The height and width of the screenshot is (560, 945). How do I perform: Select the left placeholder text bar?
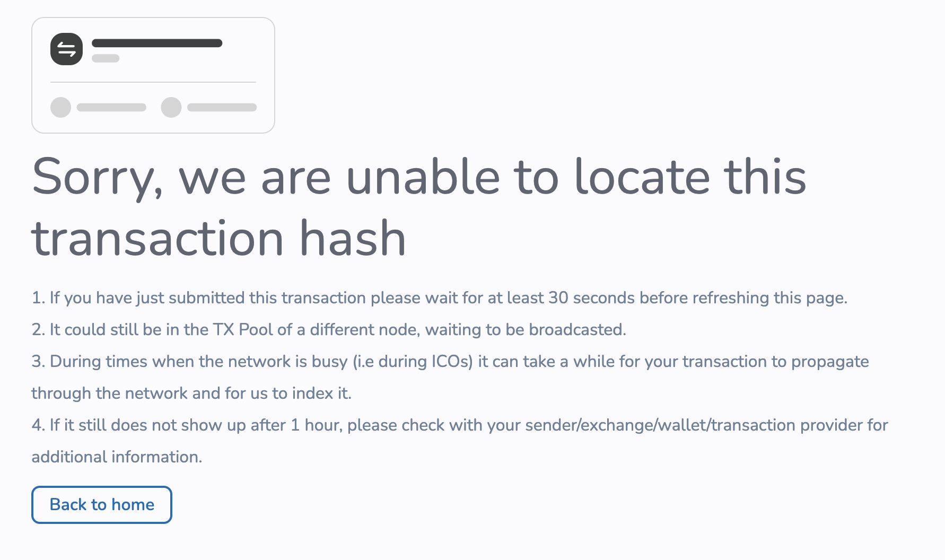(x=110, y=107)
